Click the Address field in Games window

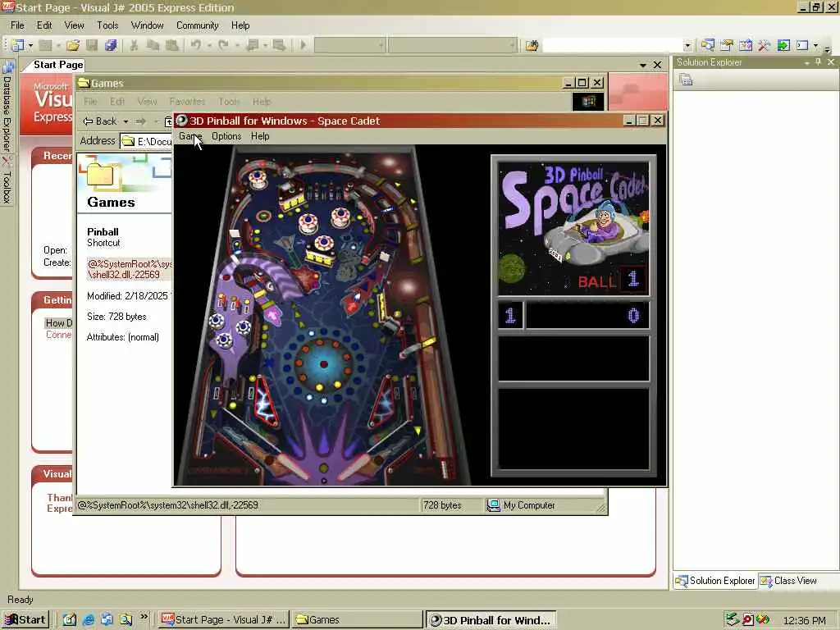click(x=146, y=141)
